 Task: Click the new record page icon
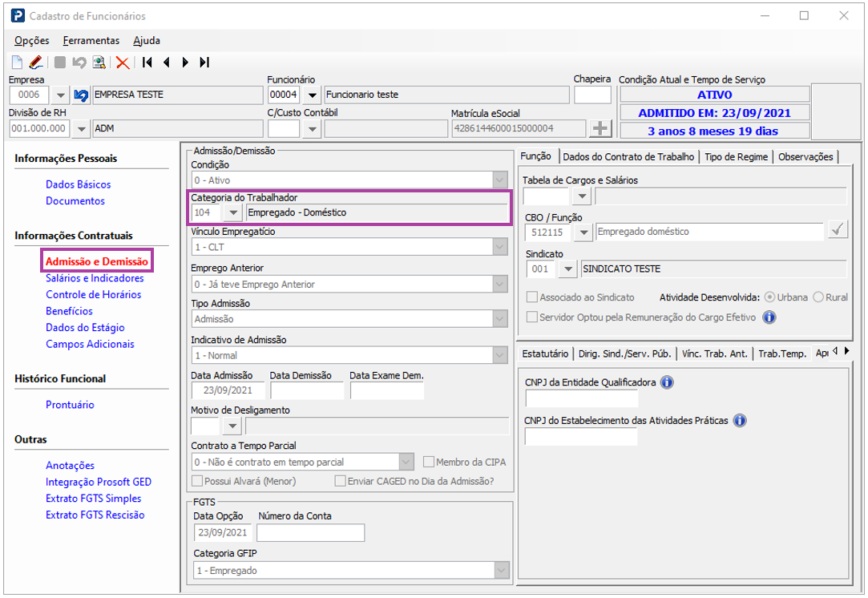click(17, 62)
